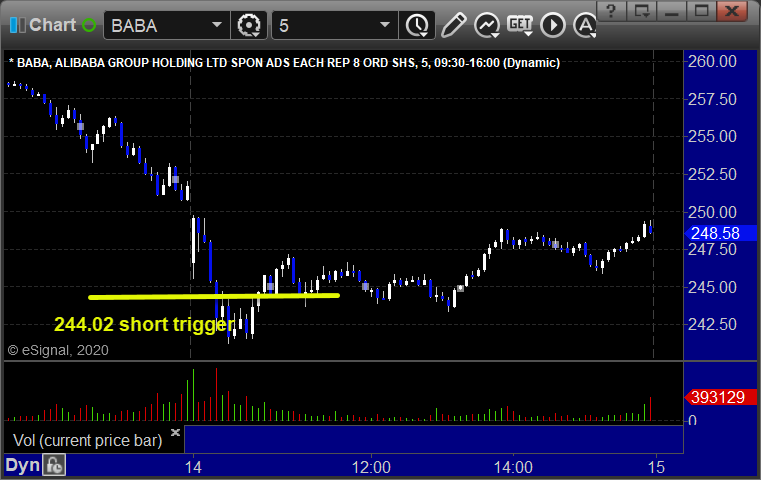Select the drawing pencil tool
This screenshot has width=761, height=480.
coord(453,25)
